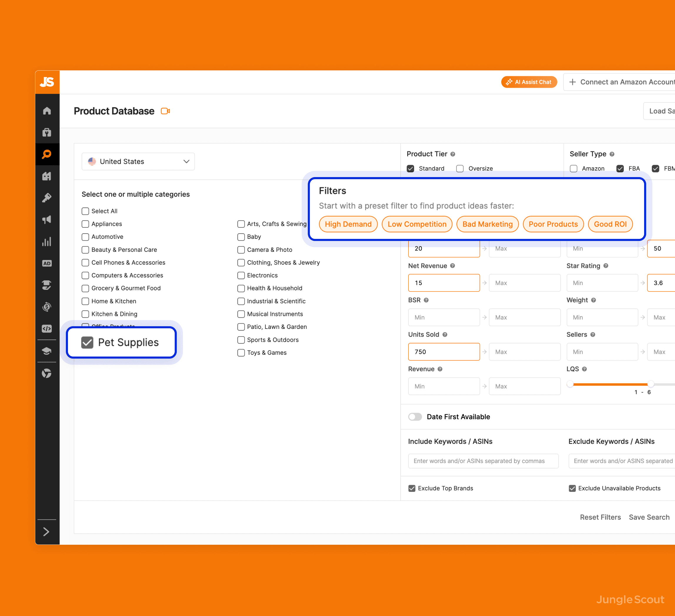Apply the Bad Marketing preset filter
675x616 pixels.
pos(488,224)
